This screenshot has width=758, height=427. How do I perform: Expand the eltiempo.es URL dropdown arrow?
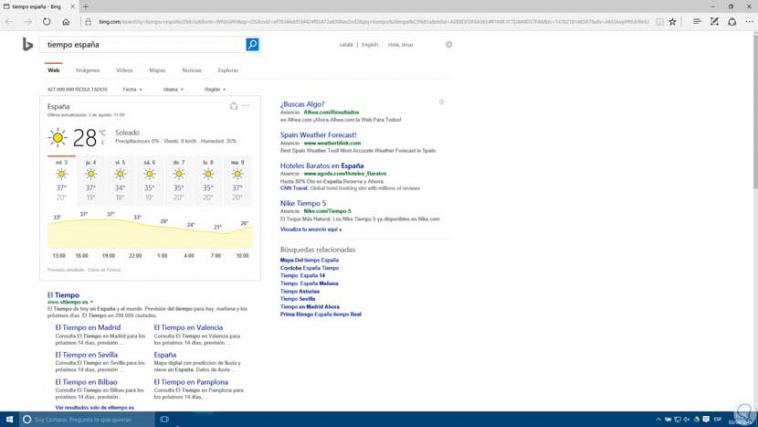91,302
